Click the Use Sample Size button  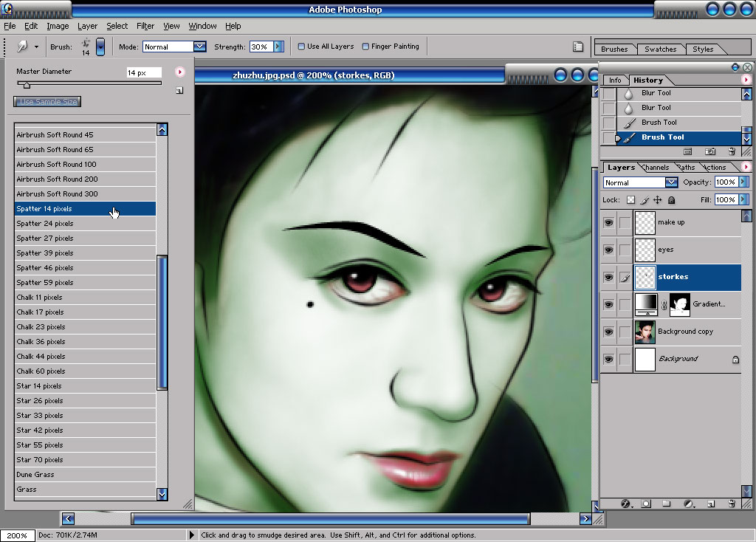pos(47,102)
